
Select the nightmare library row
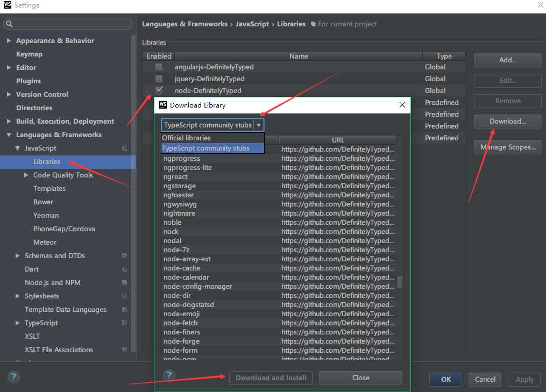(279, 213)
